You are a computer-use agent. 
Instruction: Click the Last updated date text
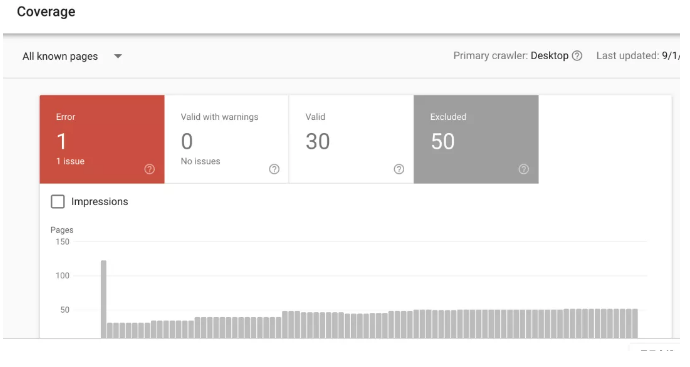point(638,56)
